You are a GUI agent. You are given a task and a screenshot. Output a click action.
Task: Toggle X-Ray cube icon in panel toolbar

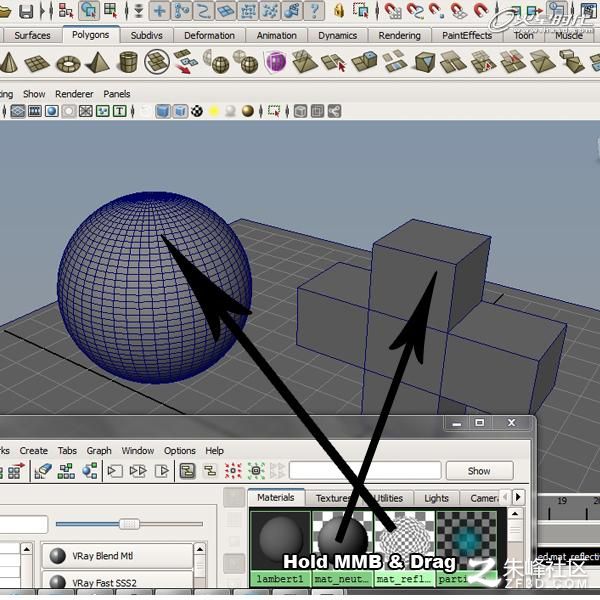300,111
